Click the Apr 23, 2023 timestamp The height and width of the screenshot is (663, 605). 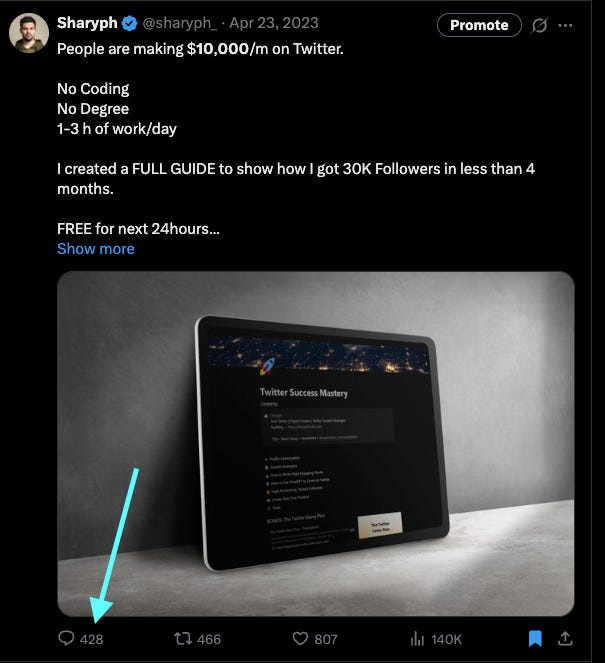(x=274, y=23)
